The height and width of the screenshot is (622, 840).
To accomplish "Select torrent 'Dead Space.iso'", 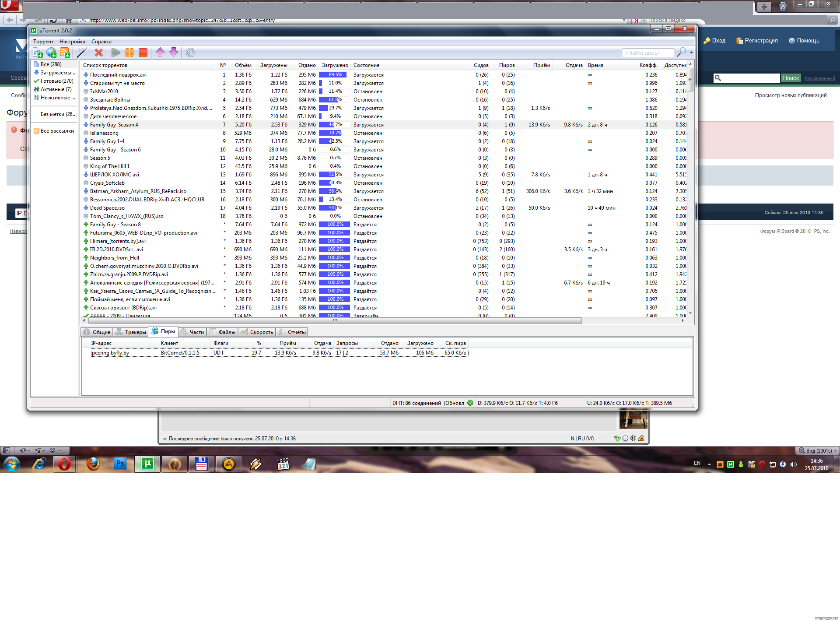I will point(107,208).
